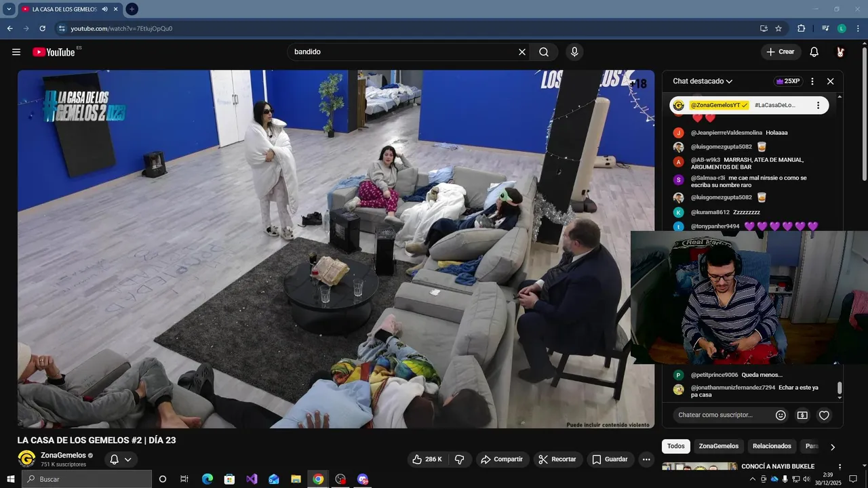Select the Relacionados chip
The width and height of the screenshot is (868, 488).
coord(772,446)
